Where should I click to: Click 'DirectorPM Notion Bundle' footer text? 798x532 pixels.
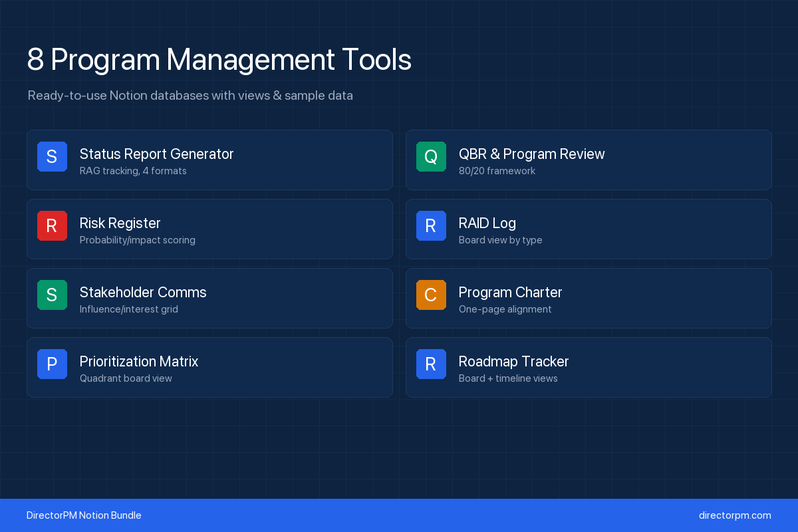point(84,515)
